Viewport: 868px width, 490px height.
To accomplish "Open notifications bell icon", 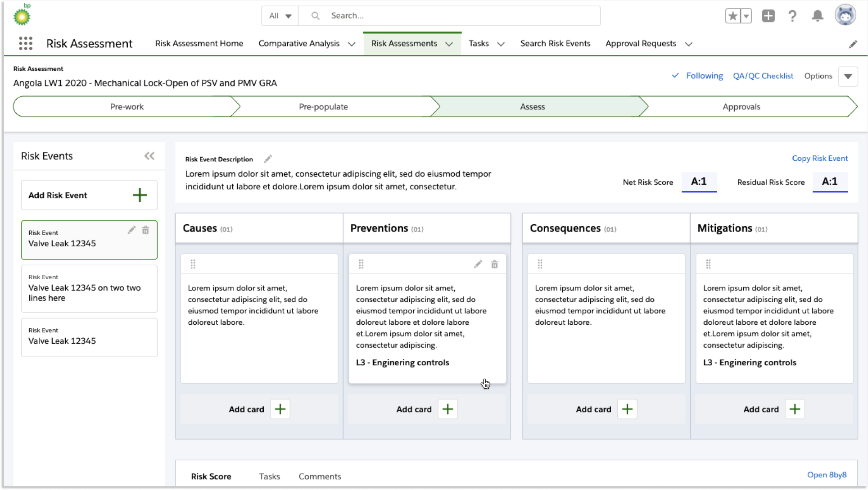I will coord(818,16).
